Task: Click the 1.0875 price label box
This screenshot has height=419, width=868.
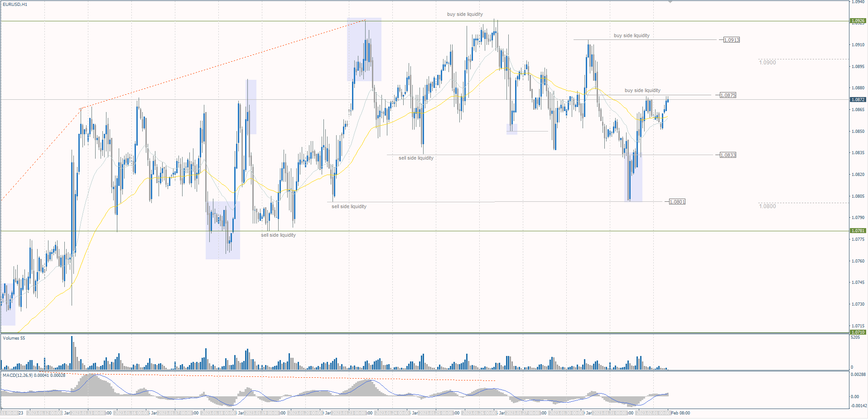Action: 728,95
